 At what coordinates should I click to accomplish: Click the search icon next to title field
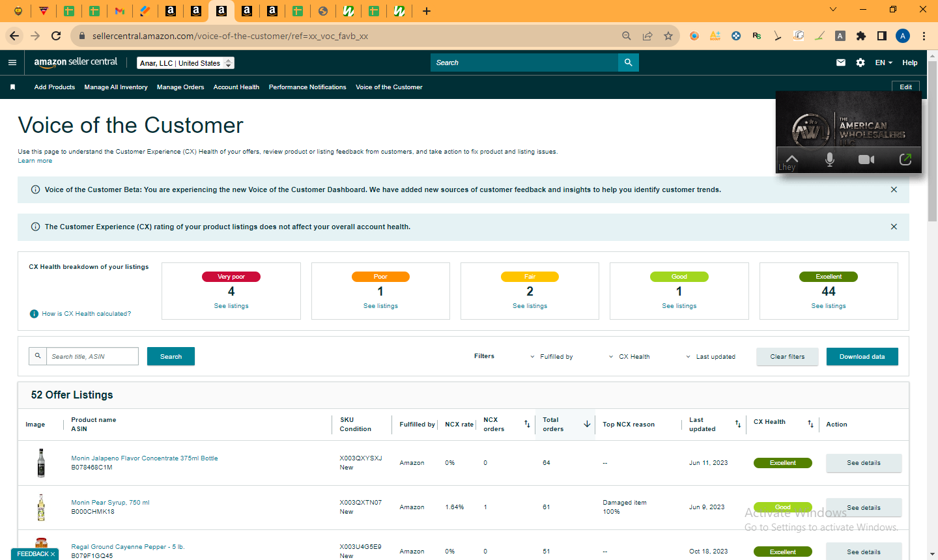click(x=38, y=356)
